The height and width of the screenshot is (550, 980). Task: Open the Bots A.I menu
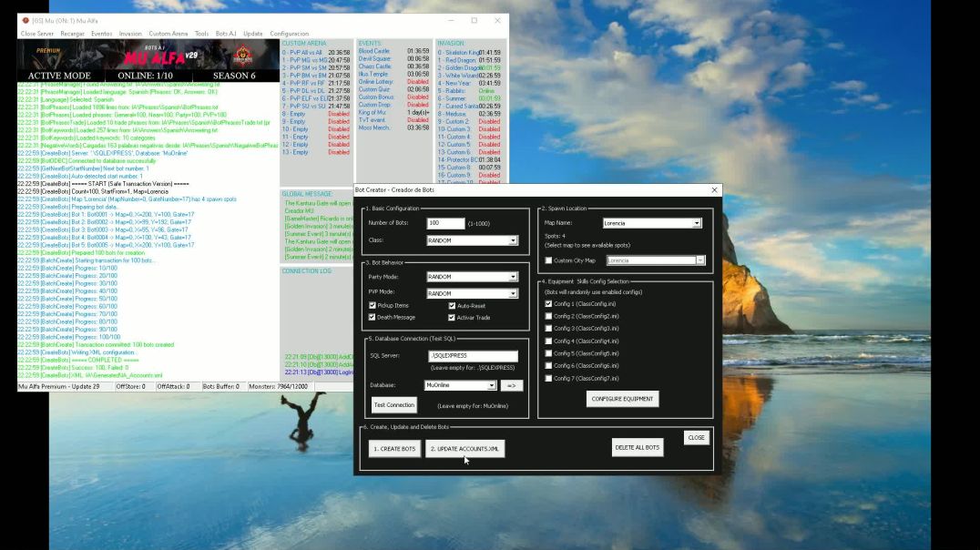(226, 34)
